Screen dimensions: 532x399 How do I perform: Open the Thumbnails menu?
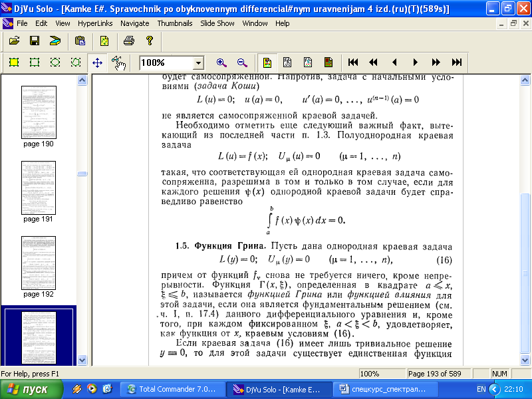click(x=175, y=23)
